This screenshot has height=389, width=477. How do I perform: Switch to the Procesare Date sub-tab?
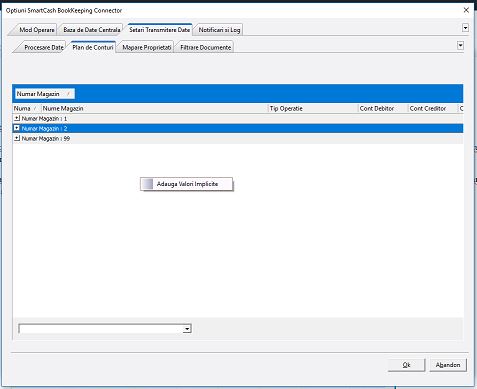pos(42,47)
